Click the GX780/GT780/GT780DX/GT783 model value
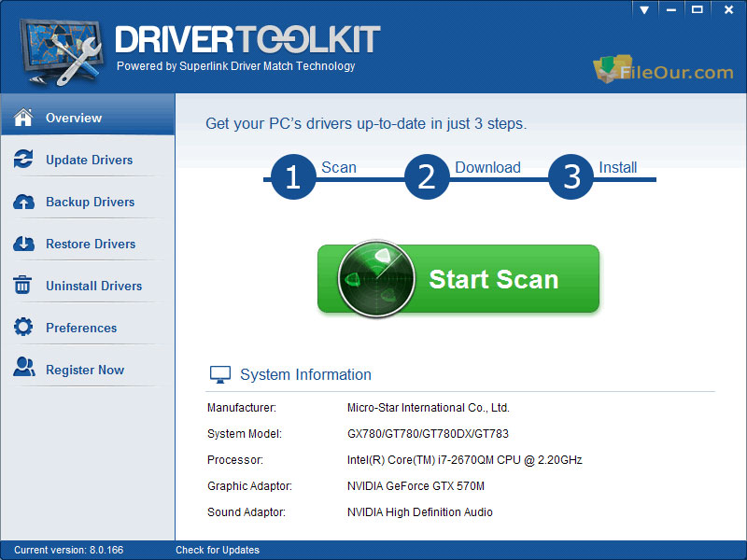 point(428,434)
